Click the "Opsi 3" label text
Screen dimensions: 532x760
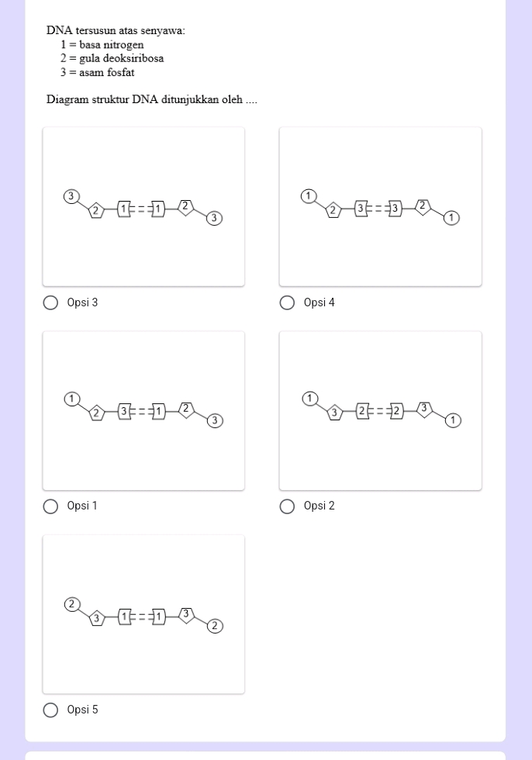click(82, 302)
